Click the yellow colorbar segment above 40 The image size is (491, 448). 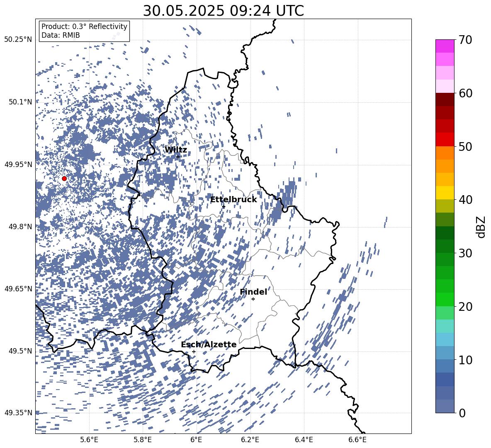click(x=445, y=193)
